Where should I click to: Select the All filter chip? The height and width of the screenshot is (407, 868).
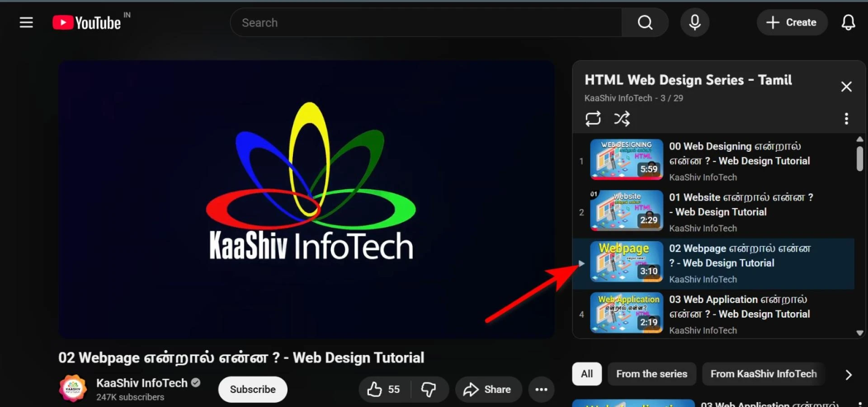(587, 374)
